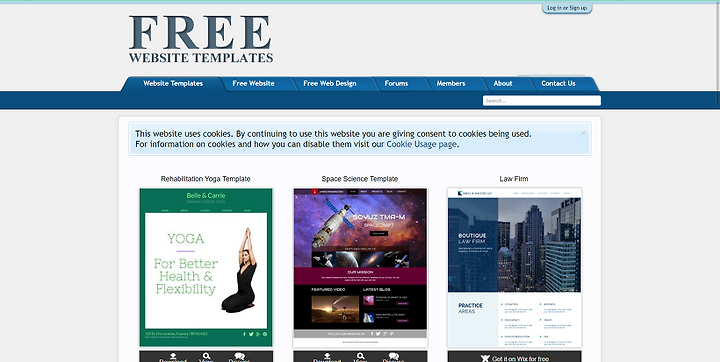Click the Wix logo icon under Law Firm
The height and width of the screenshot is (362, 720).
pyautogui.click(x=485, y=358)
